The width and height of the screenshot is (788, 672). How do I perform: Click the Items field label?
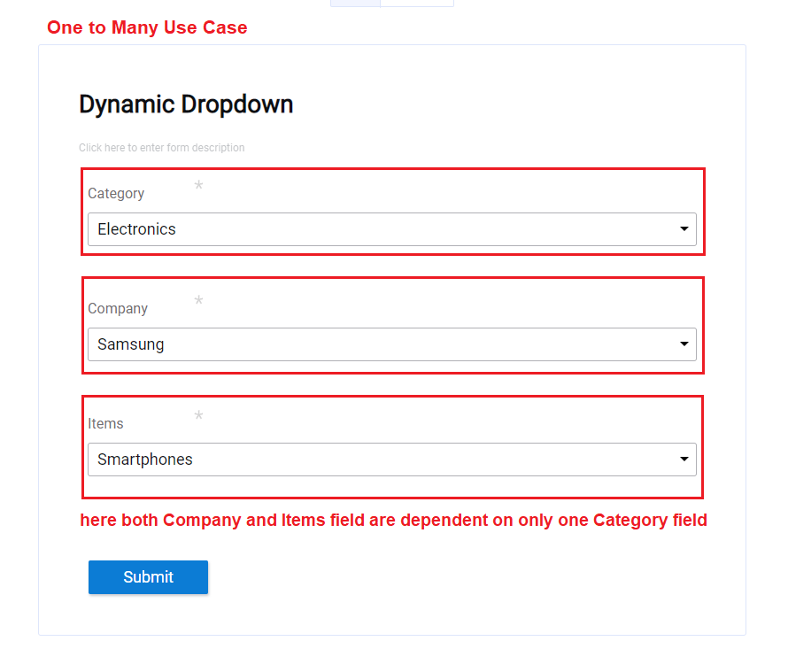point(105,424)
